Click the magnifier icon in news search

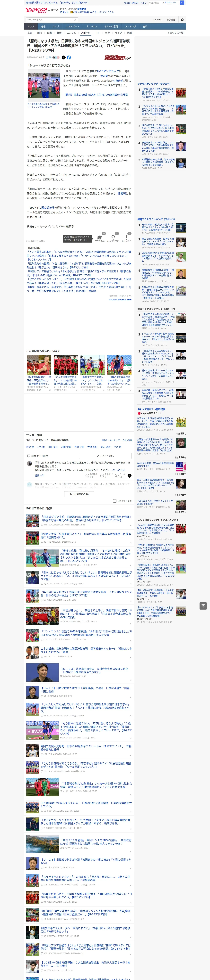[x=75, y=19]
